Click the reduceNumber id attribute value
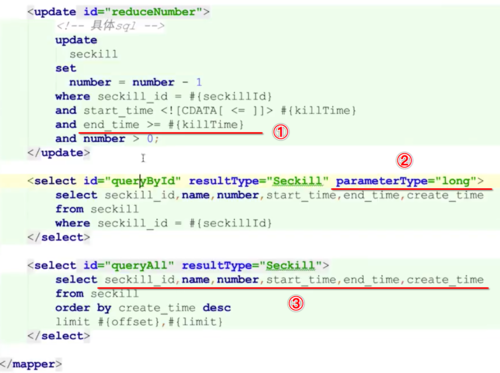Viewport: 500px width, 373px height. tap(154, 12)
